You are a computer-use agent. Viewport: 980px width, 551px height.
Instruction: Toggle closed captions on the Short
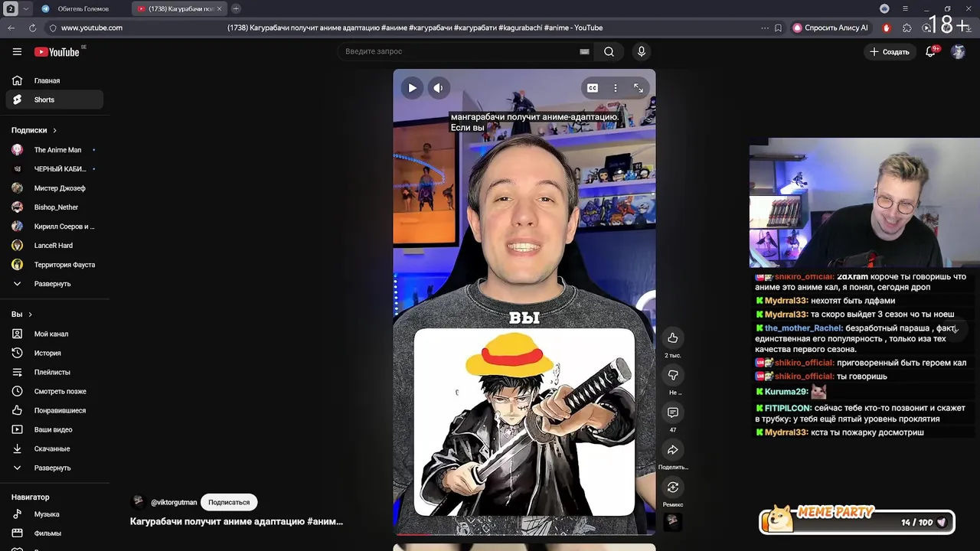pyautogui.click(x=593, y=88)
